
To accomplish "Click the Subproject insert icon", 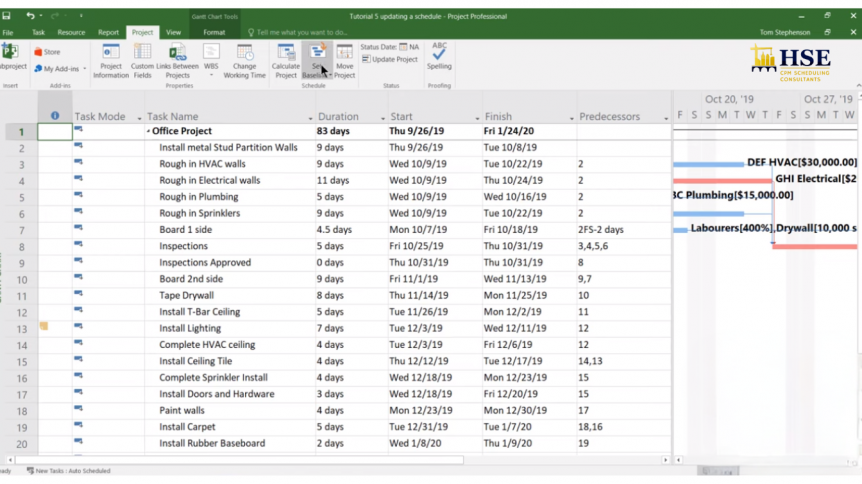I will click(11, 57).
